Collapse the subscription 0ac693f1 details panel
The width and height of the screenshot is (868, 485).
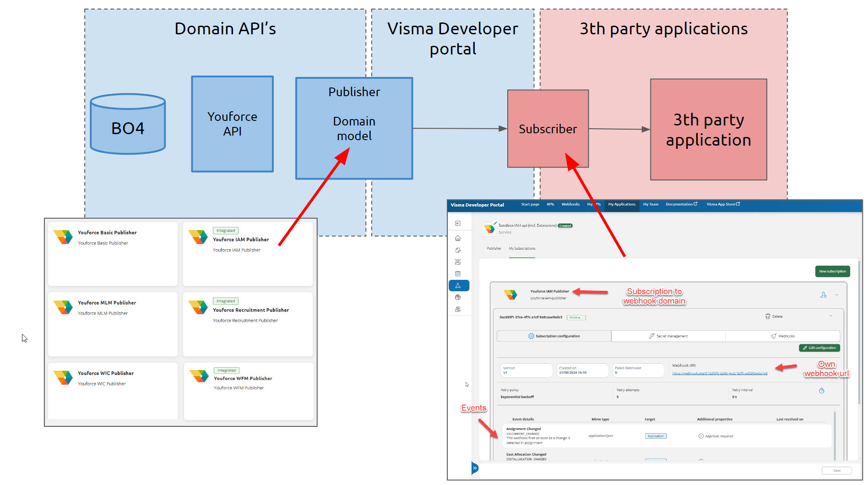[831, 316]
